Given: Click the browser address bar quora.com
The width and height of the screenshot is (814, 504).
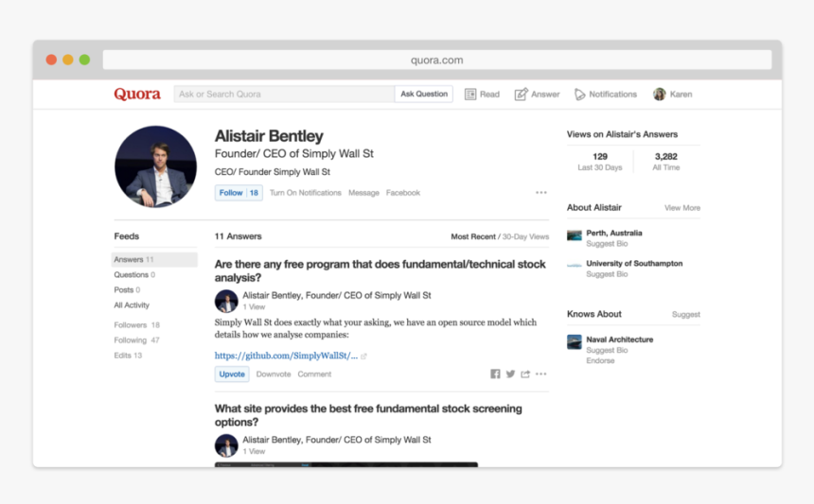Looking at the screenshot, I should click(x=437, y=60).
